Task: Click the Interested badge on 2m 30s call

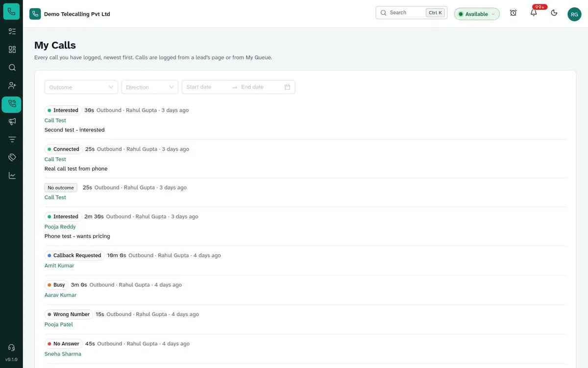Action: [x=63, y=217]
